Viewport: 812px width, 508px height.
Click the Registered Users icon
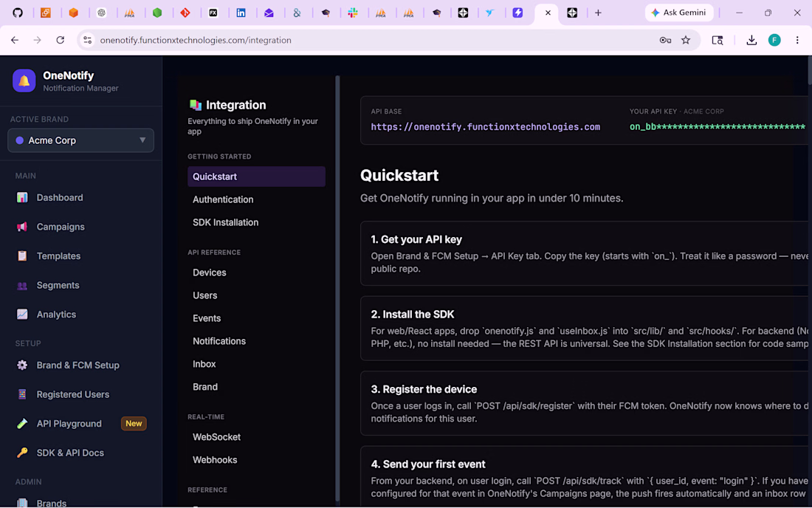pos(22,394)
